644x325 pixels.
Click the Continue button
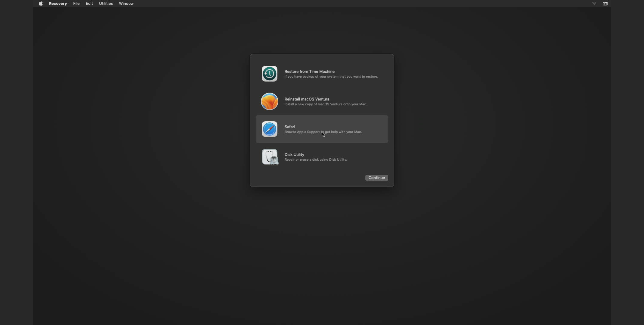tap(376, 178)
